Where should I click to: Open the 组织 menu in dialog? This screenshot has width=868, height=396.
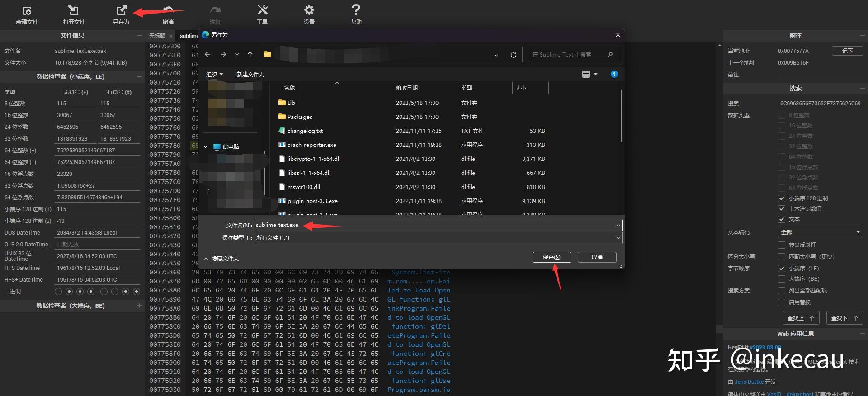pos(214,74)
